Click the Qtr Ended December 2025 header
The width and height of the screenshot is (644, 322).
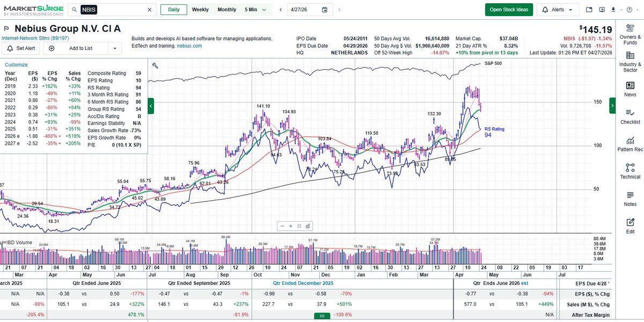tap(303, 283)
